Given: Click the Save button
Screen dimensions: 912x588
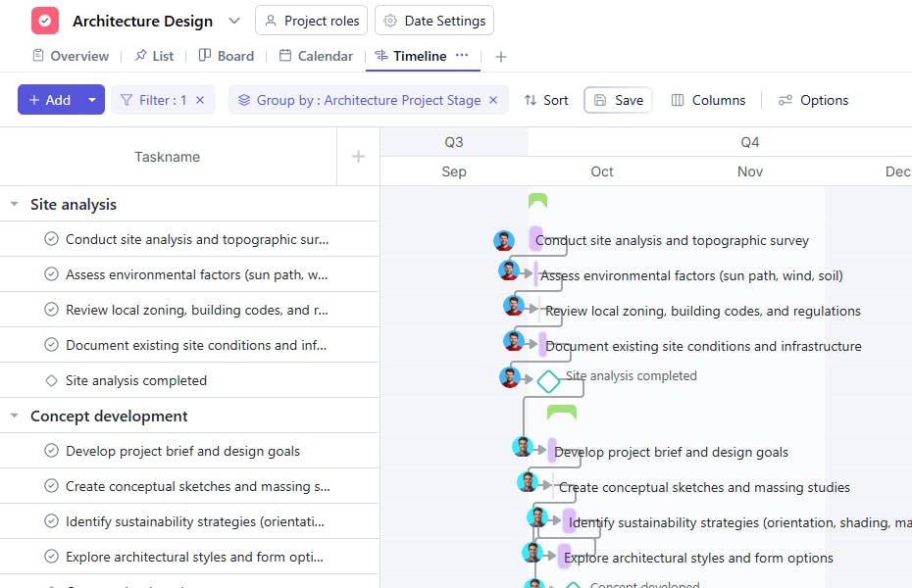Looking at the screenshot, I should pos(618,100).
